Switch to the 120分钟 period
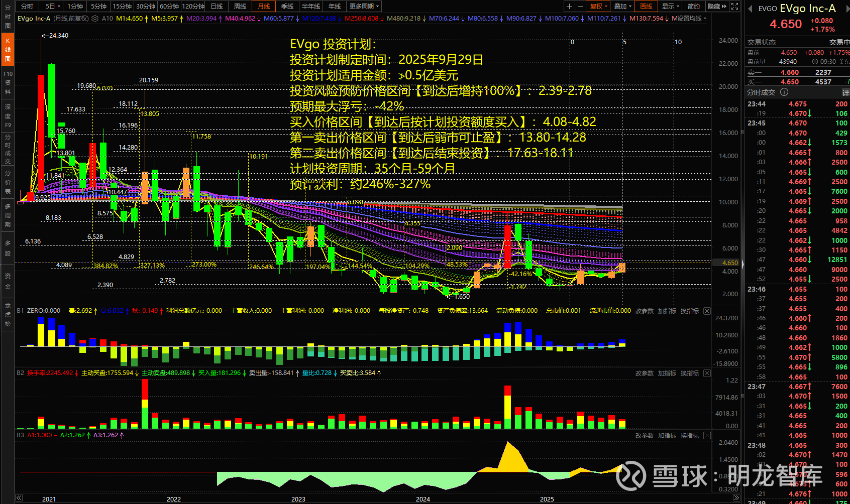This screenshot has width=850, height=504. (x=193, y=7)
